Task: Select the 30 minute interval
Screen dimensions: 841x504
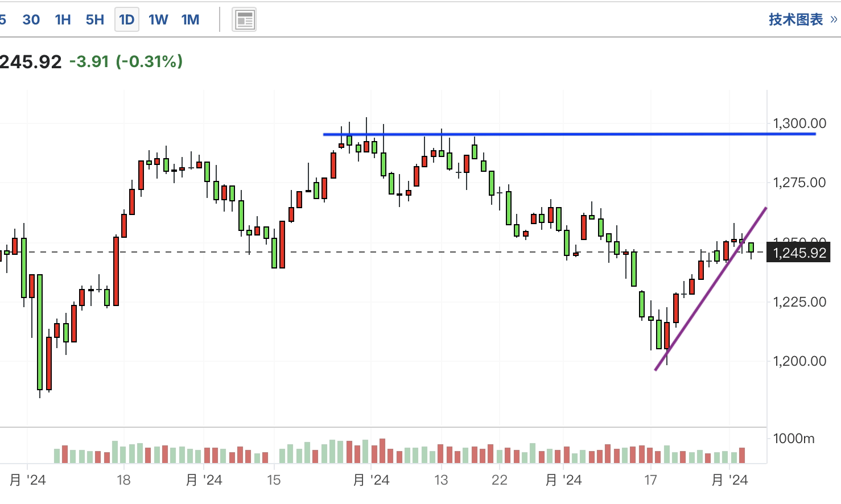Action: click(31, 20)
